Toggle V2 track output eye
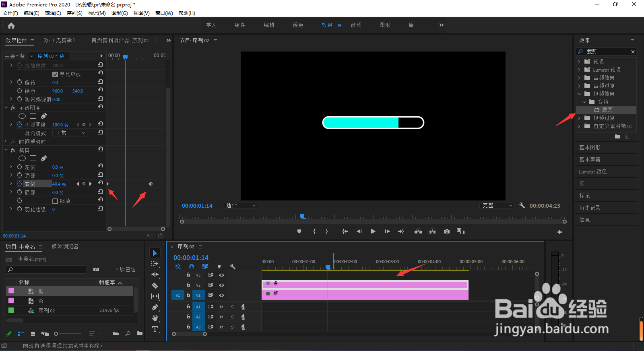The width and height of the screenshot is (644, 351). pos(221,285)
